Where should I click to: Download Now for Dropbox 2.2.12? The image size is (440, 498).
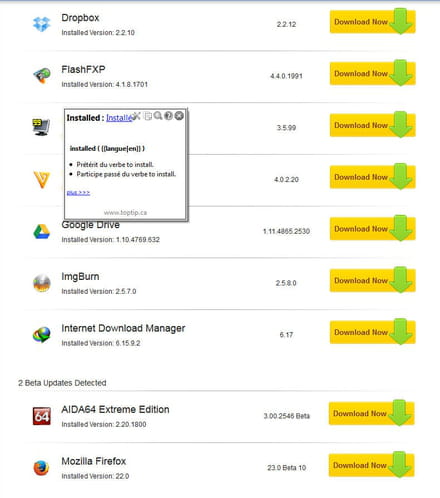[x=372, y=22]
